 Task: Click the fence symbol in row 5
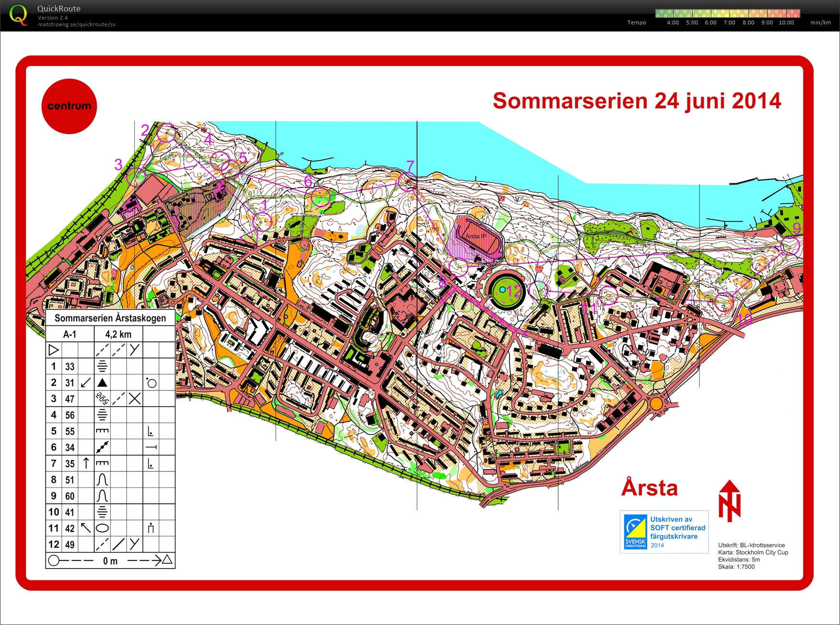(x=102, y=431)
